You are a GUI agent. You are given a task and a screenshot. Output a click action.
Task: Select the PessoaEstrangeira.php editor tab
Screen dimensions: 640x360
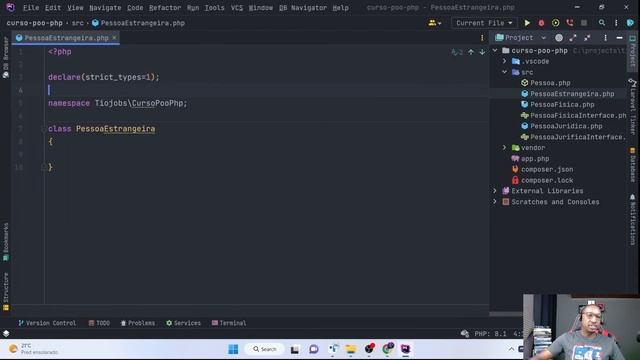[x=67, y=38]
